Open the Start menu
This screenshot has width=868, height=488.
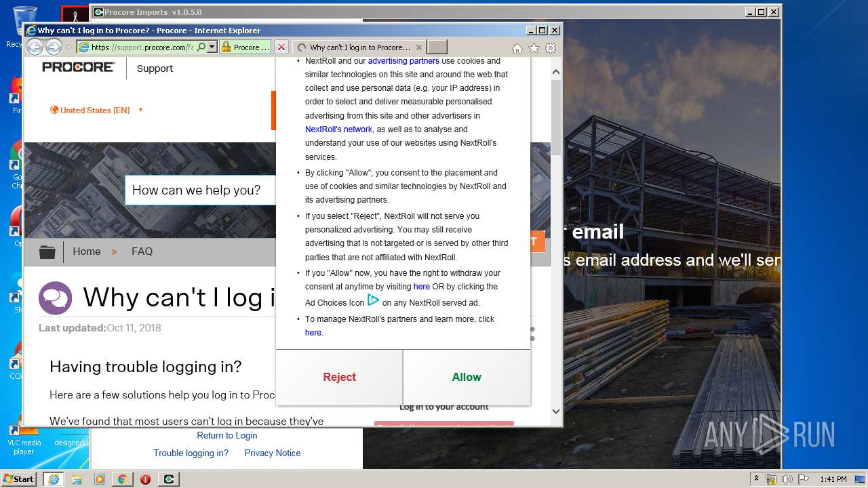coord(18,479)
